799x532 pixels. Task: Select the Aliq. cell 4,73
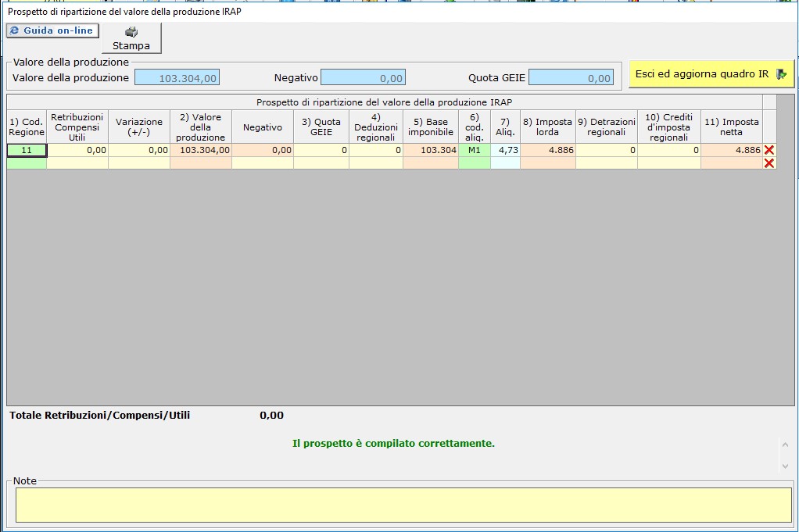(505, 150)
